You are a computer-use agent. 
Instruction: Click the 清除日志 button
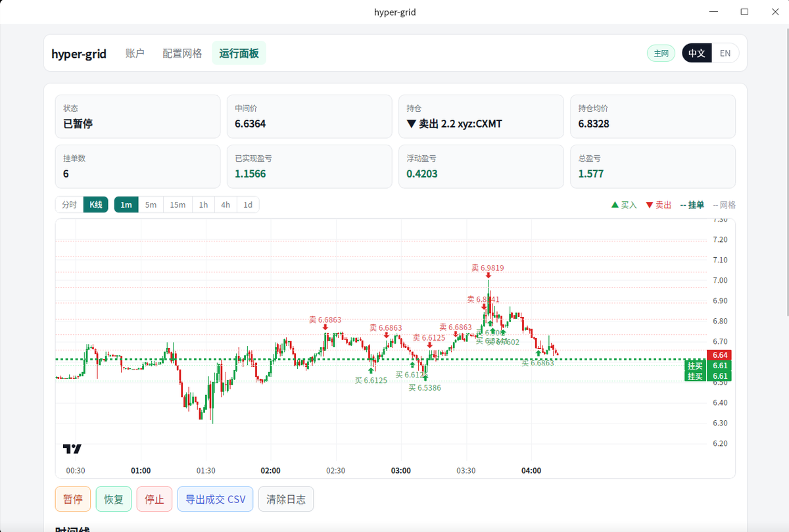click(x=286, y=499)
